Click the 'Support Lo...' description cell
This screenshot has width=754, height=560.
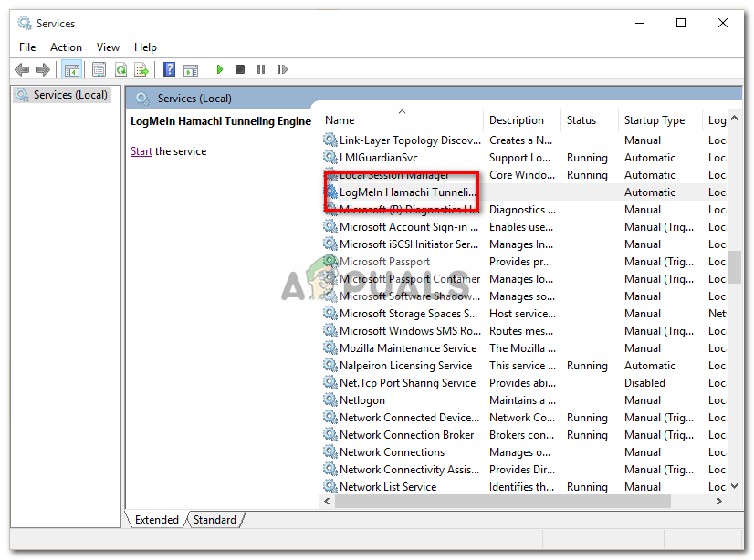point(519,158)
